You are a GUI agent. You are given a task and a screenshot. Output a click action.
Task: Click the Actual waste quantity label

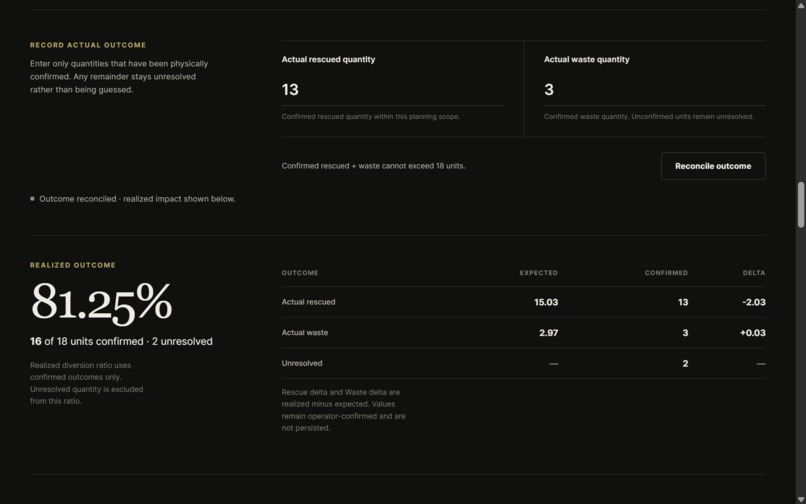coord(587,59)
